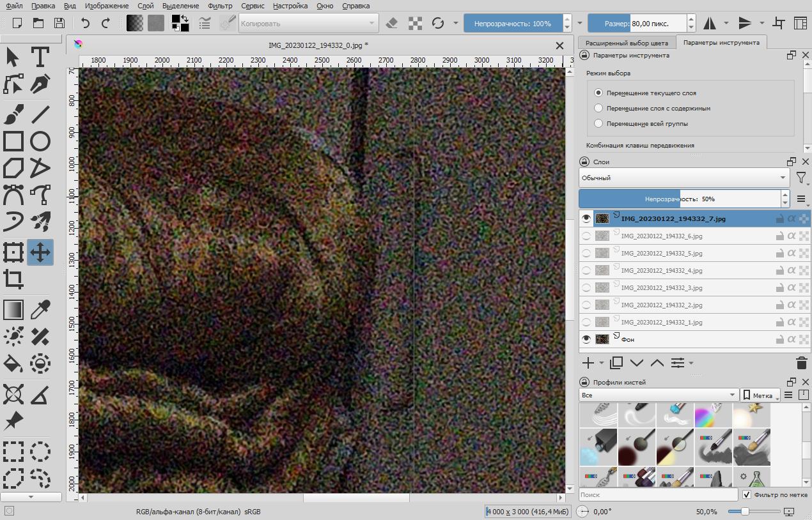Open the 'Копировать' blending mode combo box
Viewport: 812px width, 520px height.
[308, 24]
